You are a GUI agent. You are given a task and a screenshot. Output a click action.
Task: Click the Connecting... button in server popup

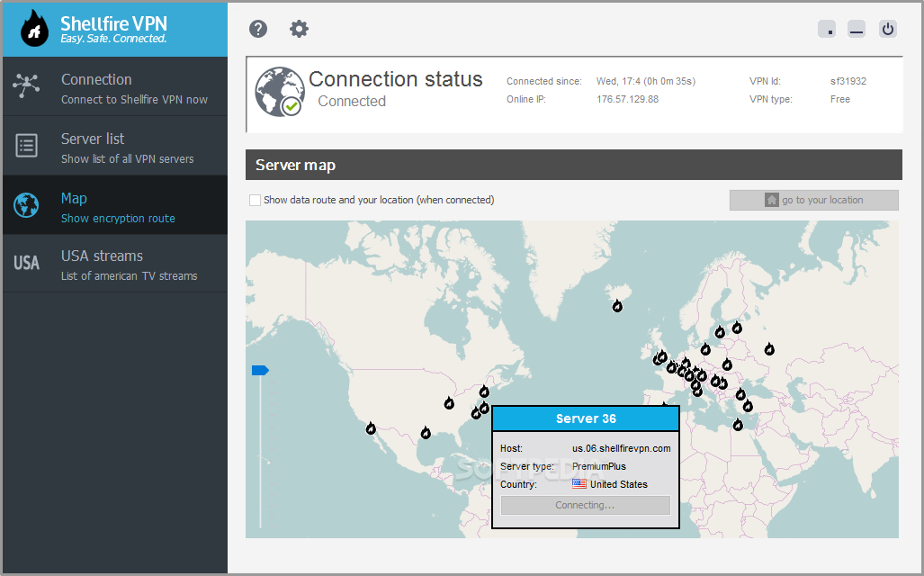point(585,505)
